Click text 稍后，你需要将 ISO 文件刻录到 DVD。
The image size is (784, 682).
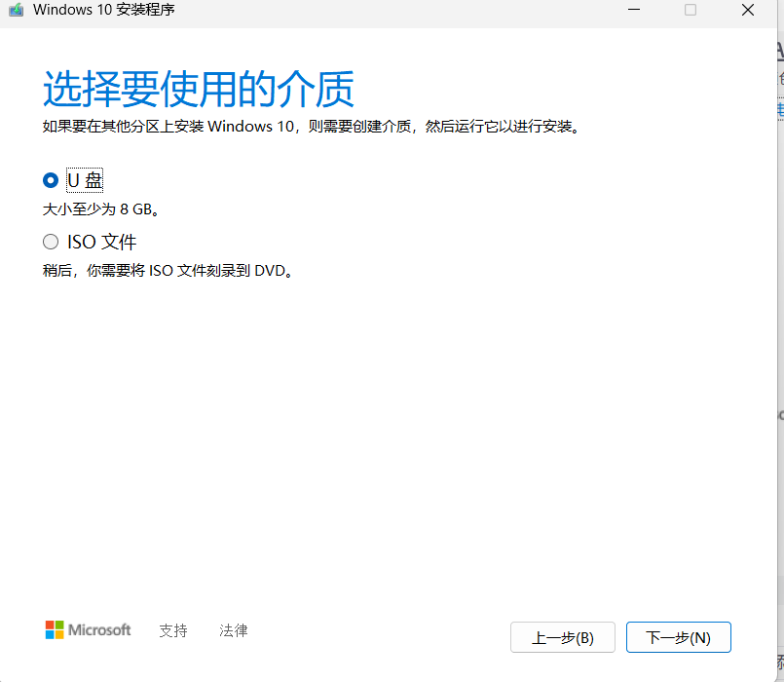click(x=168, y=271)
